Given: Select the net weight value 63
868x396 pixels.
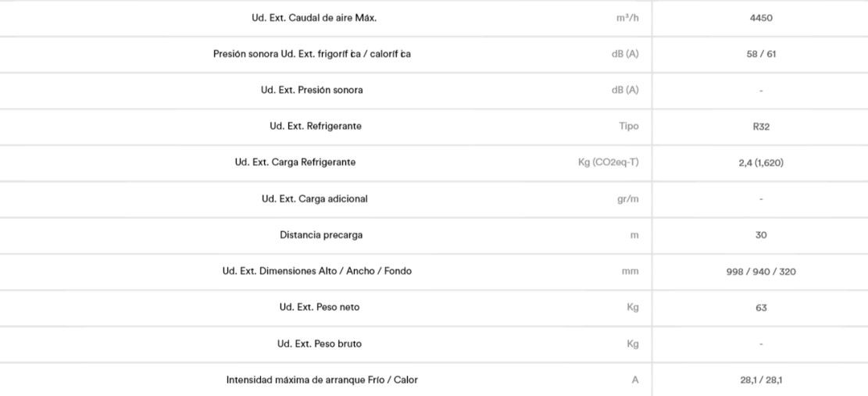Looking at the screenshot, I should [x=761, y=308].
